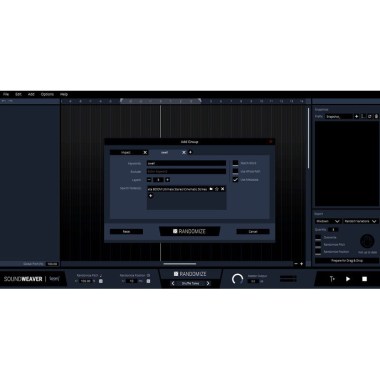Enable the Match Word checkbox

tap(235, 163)
